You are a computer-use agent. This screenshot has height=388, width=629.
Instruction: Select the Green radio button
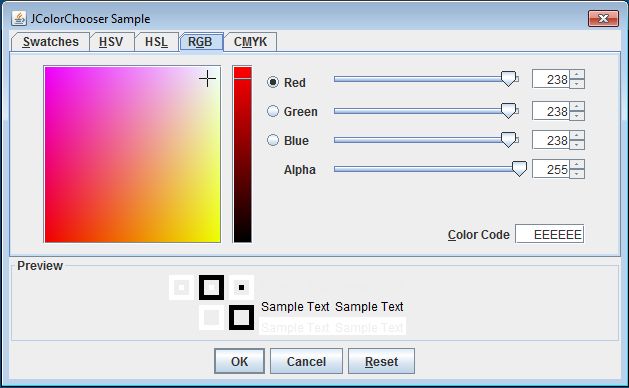(x=273, y=111)
